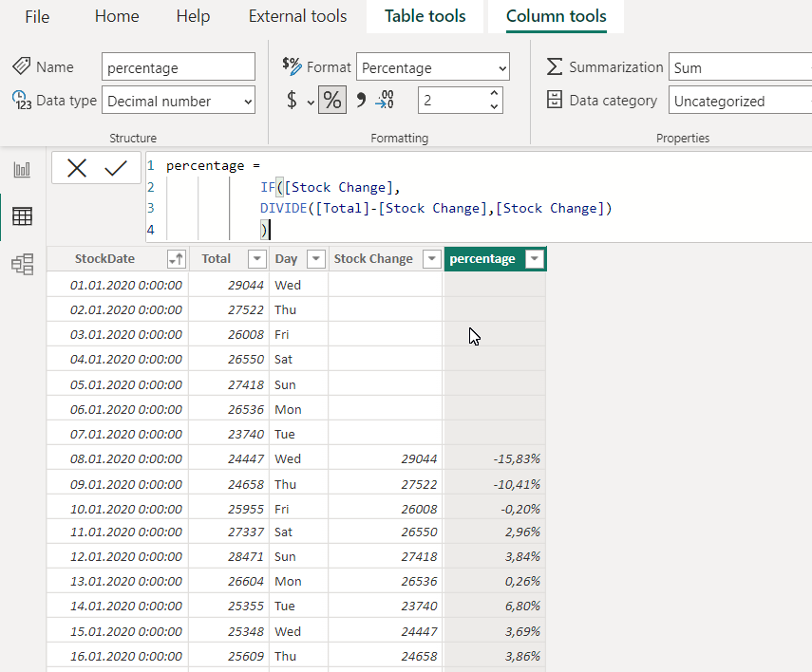
Task: Click the Name tag icon
Action: tap(21, 66)
